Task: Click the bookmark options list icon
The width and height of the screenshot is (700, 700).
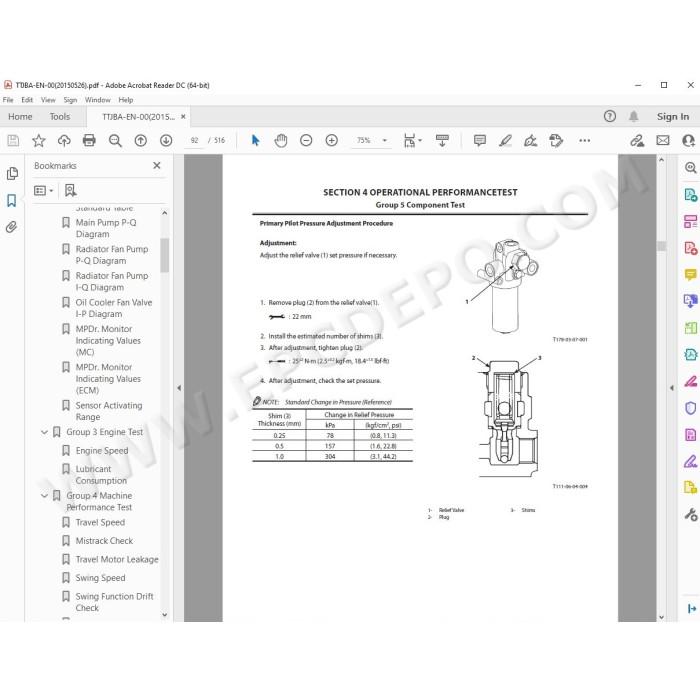Action: 40,191
